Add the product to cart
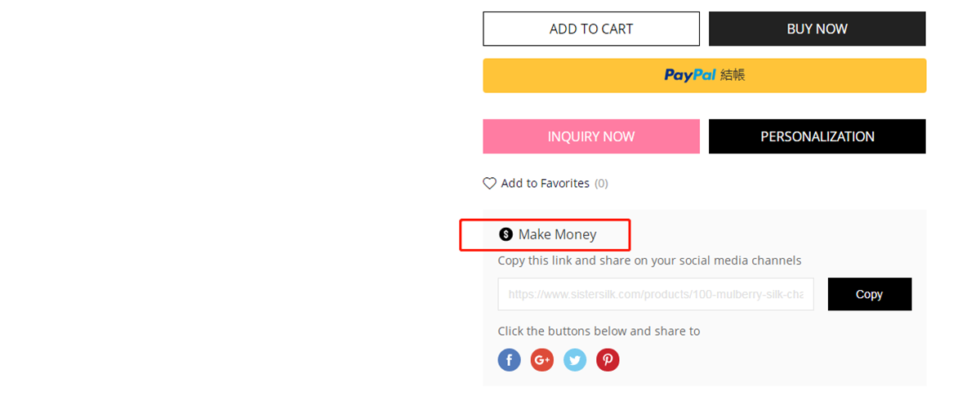This screenshot has width=980, height=401. pos(591,29)
